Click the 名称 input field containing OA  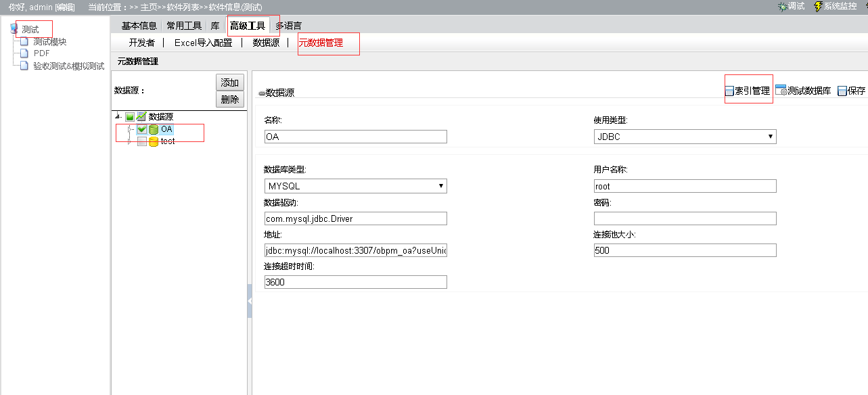(x=355, y=137)
